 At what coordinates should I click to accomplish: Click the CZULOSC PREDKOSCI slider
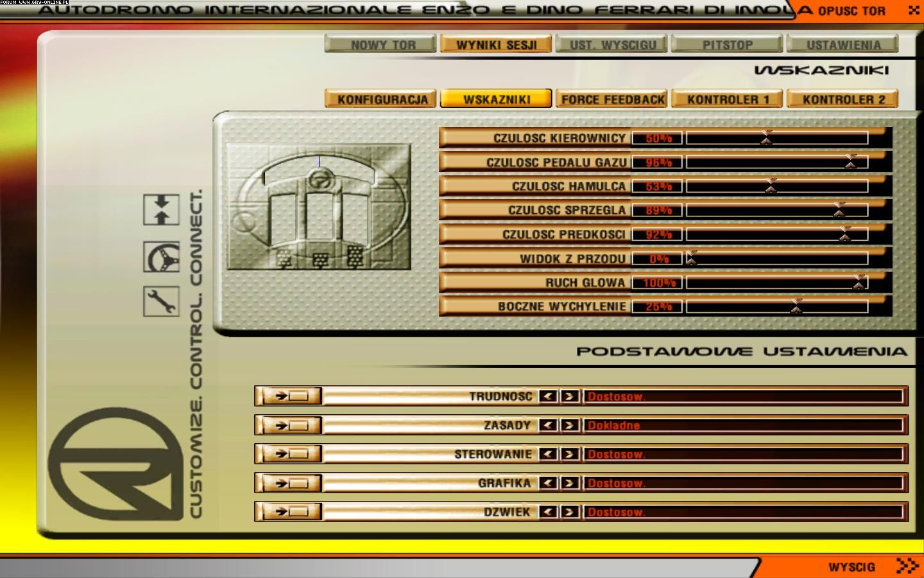point(777,234)
